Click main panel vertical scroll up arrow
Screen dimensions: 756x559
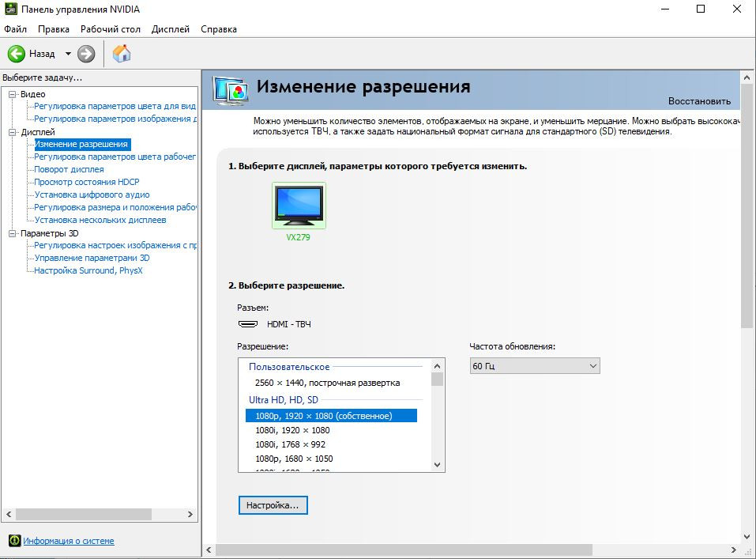[x=747, y=77]
